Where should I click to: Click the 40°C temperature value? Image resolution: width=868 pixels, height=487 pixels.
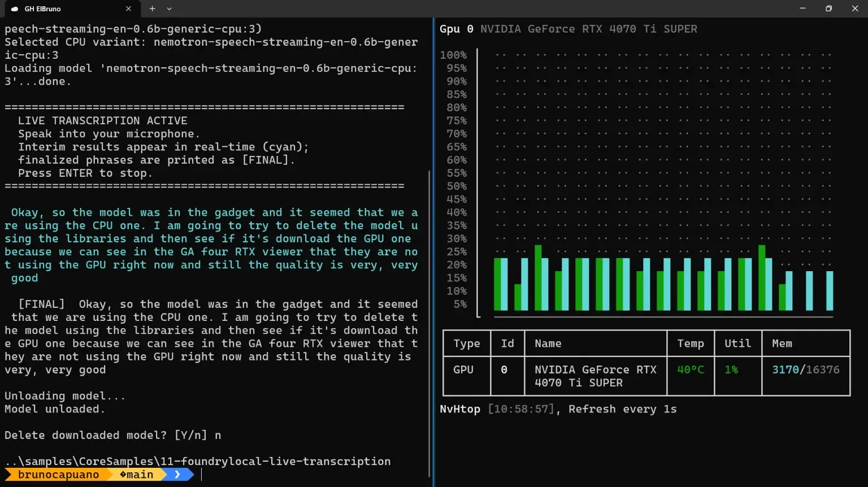(691, 369)
